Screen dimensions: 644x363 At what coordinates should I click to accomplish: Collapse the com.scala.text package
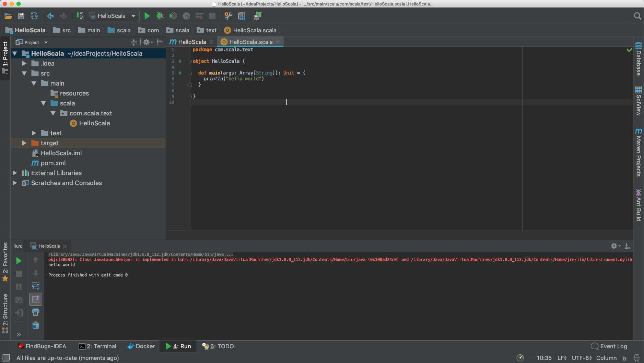[53, 113]
